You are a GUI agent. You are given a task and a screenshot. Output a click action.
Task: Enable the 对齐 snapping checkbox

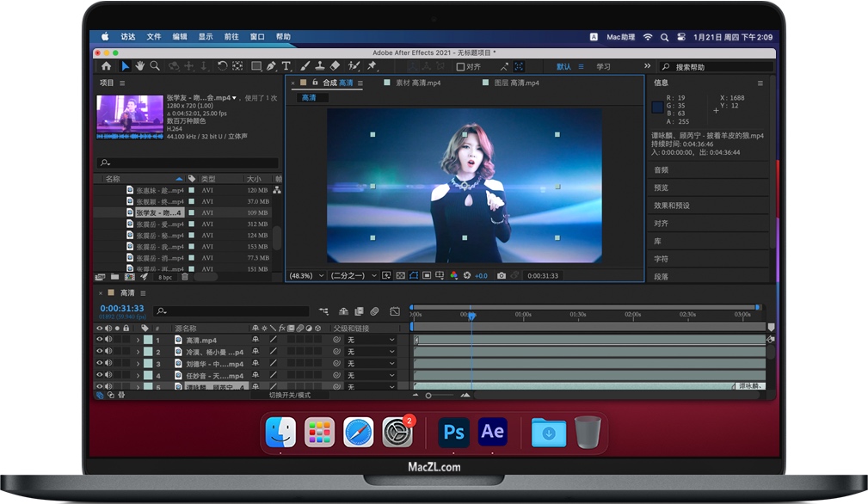pos(460,66)
